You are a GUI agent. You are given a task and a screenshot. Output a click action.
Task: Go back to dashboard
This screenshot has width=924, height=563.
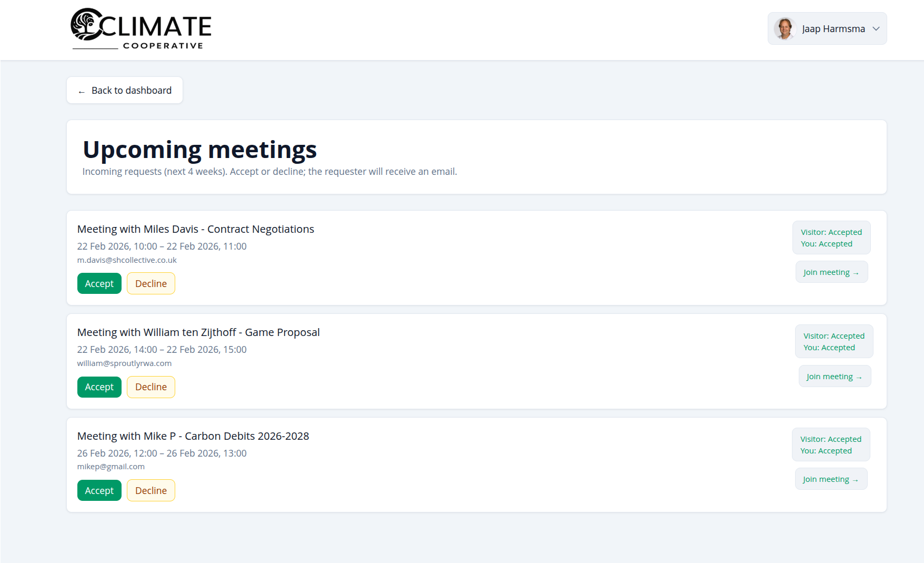125,91
